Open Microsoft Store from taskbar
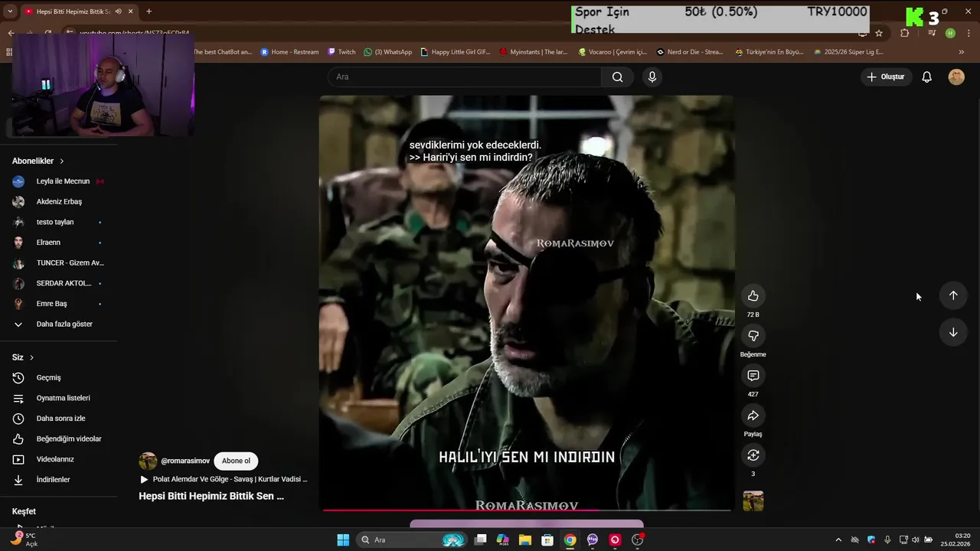980x551 pixels. coord(547,540)
